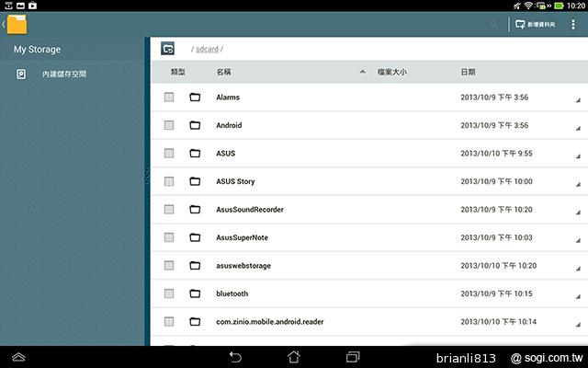Open the My Storage header
588x368 pixels.
coord(37,49)
